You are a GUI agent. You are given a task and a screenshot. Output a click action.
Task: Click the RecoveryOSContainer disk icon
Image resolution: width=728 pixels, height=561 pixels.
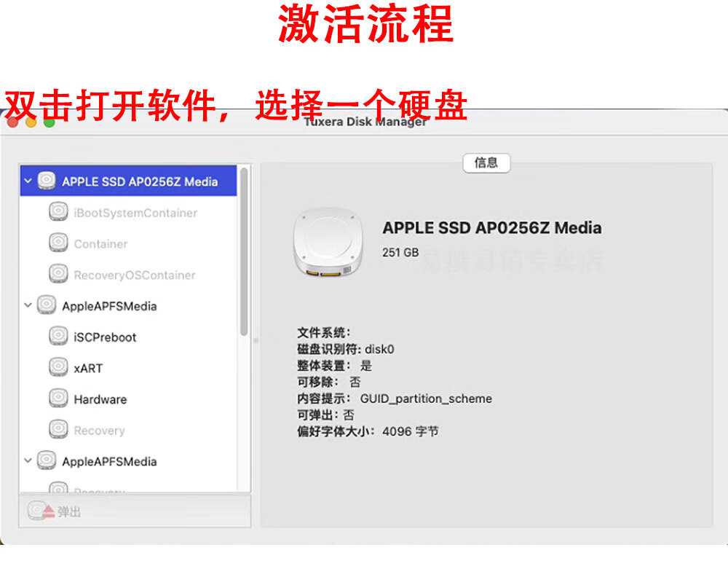58,275
